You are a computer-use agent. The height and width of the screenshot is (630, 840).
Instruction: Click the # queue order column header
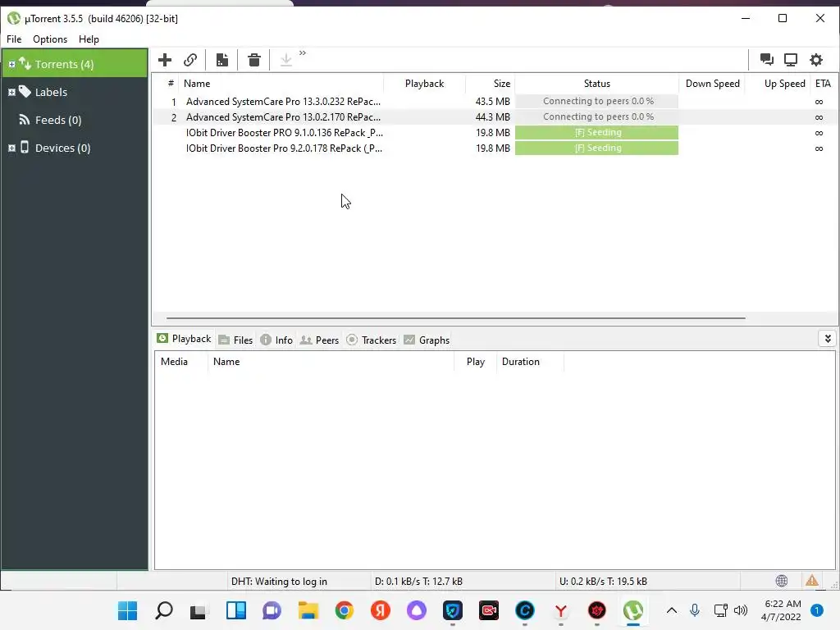[x=171, y=84]
